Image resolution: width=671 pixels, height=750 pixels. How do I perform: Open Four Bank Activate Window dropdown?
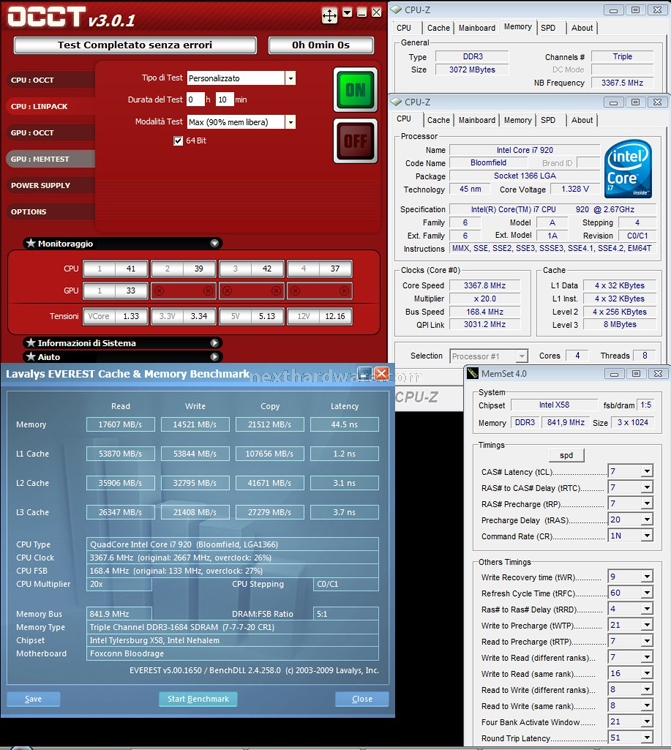tap(647, 721)
